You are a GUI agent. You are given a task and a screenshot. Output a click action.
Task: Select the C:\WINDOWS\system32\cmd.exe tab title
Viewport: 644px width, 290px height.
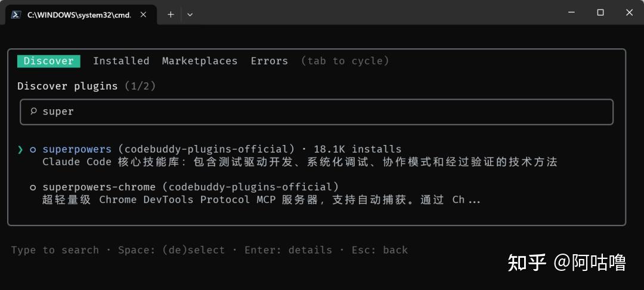coord(79,15)
